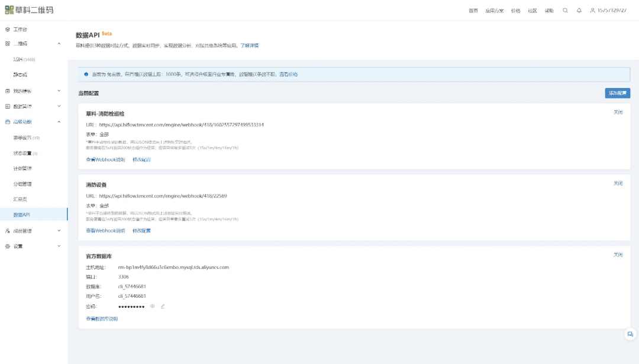Open 首页 in top navigation
Viewport: 639px width, 364px height.
pos(473,11)
